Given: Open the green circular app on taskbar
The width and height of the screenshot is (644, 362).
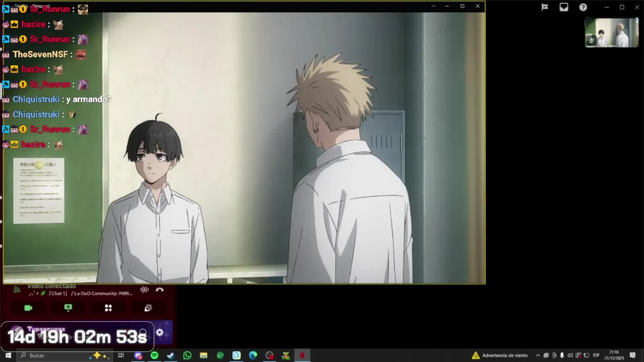Looking at the screenshot, I should (x=220, y=355).
